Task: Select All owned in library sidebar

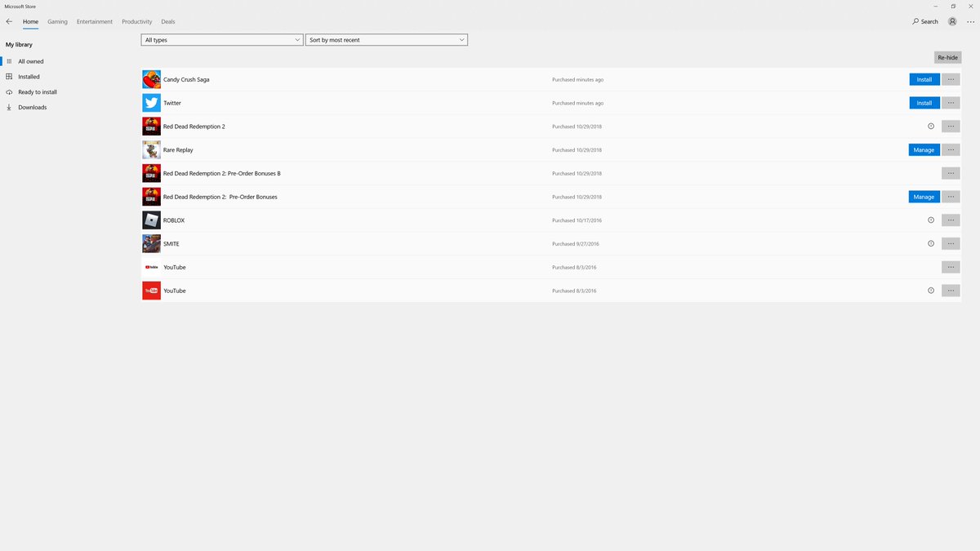Action: coord(65,61)
